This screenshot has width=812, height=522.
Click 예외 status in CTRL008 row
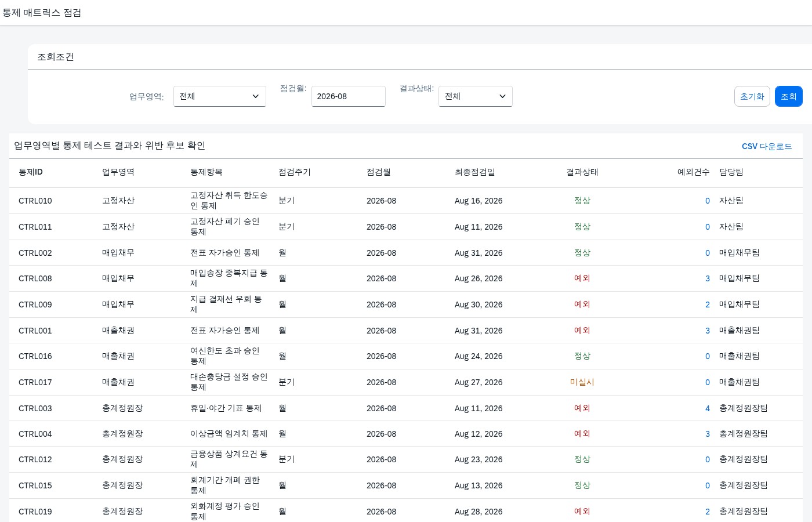coord(582,278)
